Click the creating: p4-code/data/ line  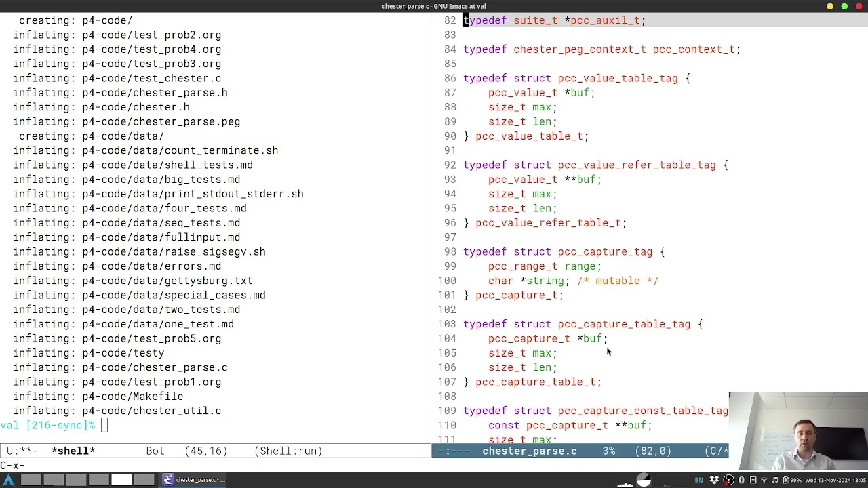92,136
